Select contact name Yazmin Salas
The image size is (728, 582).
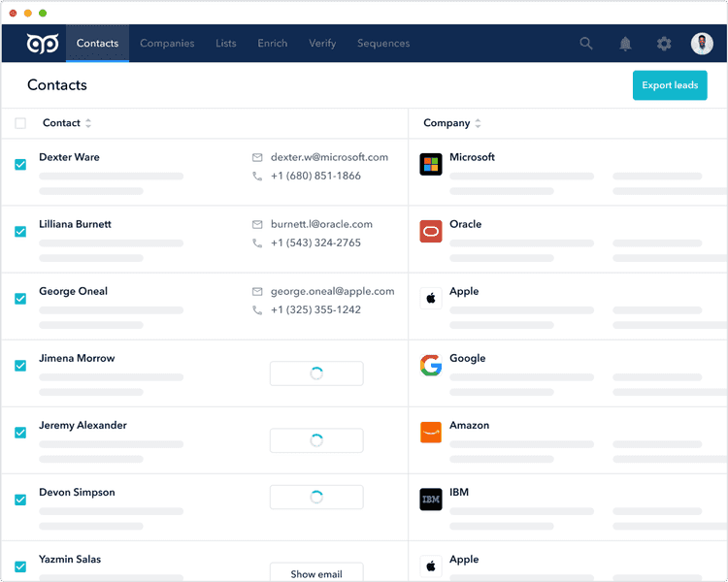pyautogui.click(x=70, y=560)
